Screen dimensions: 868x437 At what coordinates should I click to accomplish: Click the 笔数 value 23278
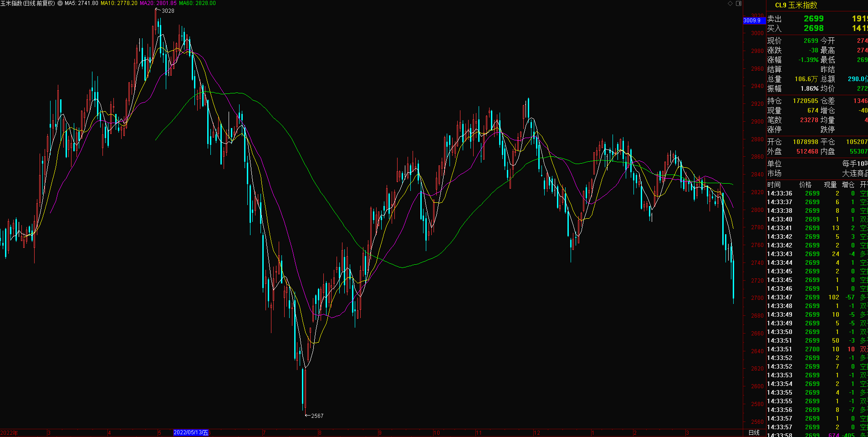point(809,120)
